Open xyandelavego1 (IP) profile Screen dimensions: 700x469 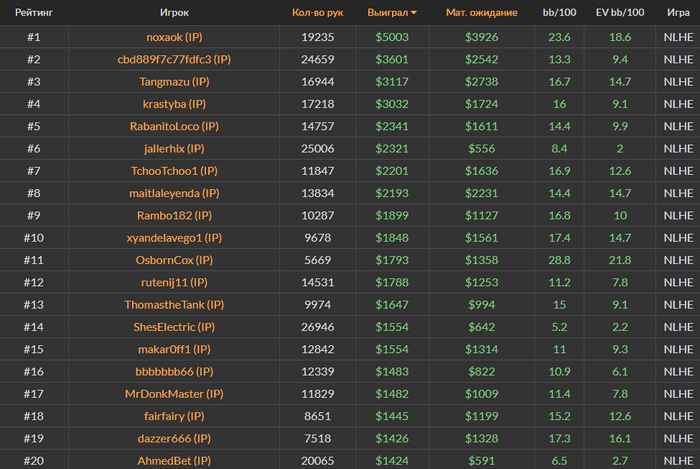[x=174, y=238]
